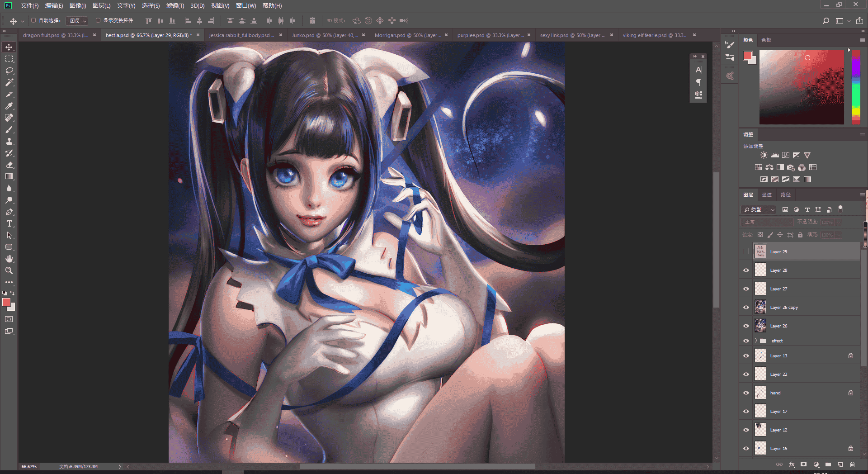The width and height of the screenshot is (868, 474).
Task: Open the search icon in options bar
Action: click(x=826, y=21)
